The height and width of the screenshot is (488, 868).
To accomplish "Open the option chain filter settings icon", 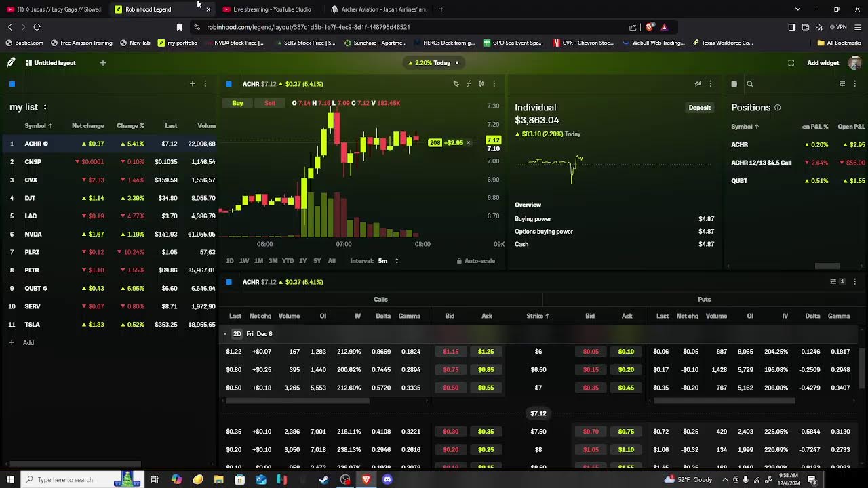I will click(x=833, y=282).
